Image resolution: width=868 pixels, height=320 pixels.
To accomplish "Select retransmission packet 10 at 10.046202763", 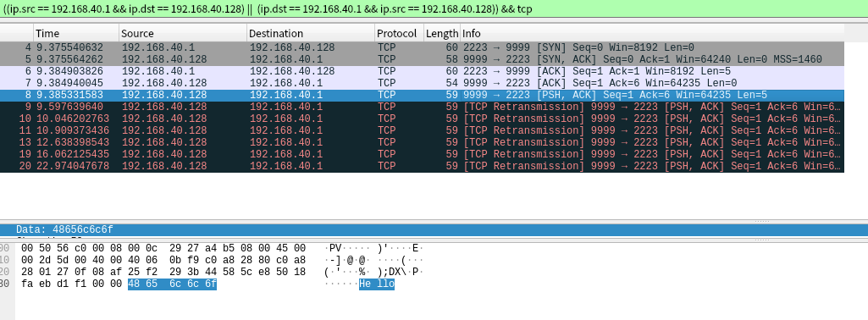I will (x=422, y=119).
